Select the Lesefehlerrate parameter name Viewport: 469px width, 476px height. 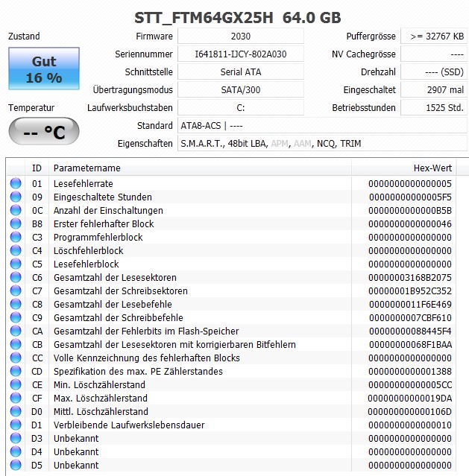pyautogui.click(x=84, y=184)
